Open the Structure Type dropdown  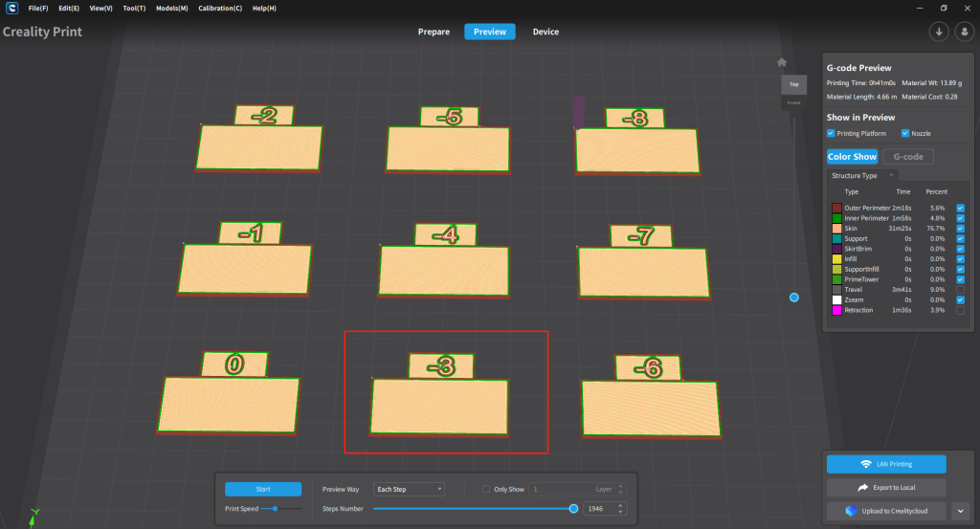coord(863,176)
